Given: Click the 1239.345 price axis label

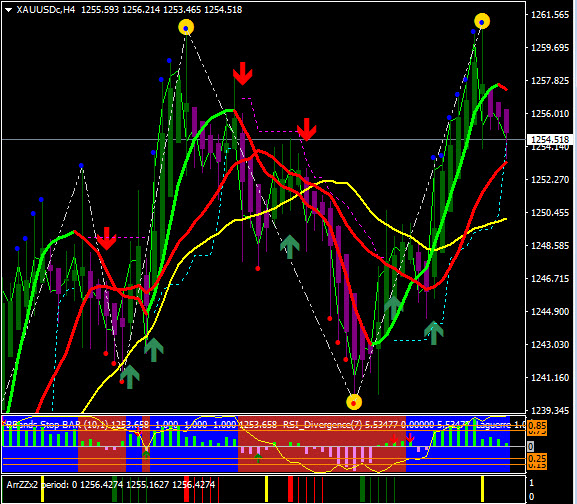Looking at the screenshot, I should (x=550, y=410).
